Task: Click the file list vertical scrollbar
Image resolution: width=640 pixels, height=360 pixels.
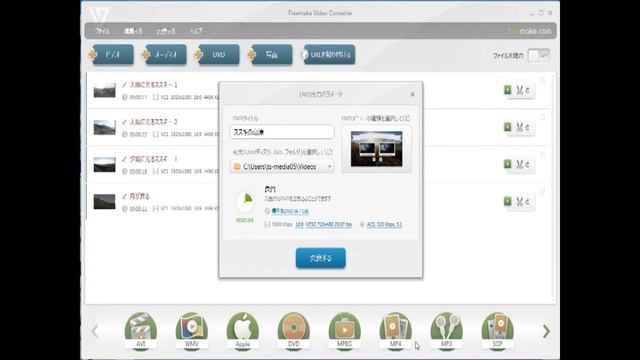Action: (553, 188)
